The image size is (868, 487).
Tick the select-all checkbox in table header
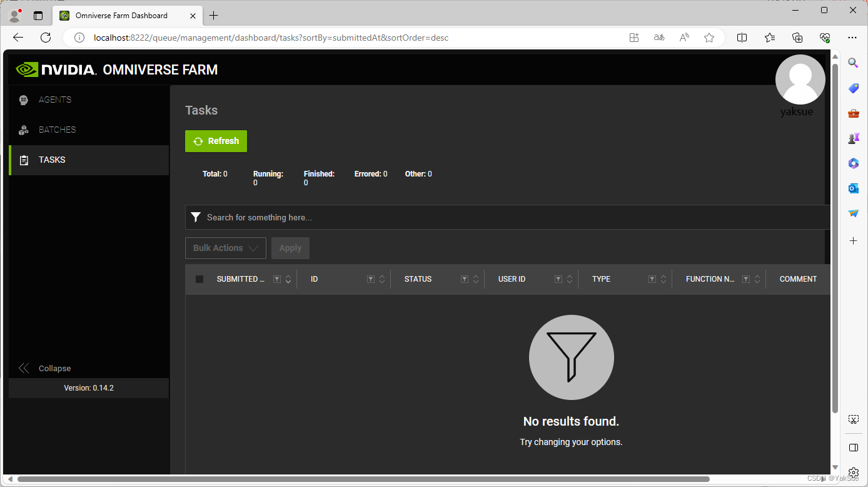click(199, 279)
